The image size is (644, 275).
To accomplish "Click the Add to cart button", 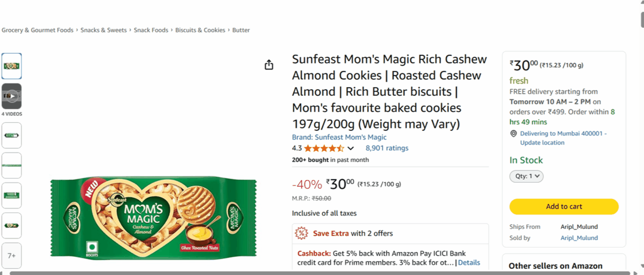I will coord(564,207).
